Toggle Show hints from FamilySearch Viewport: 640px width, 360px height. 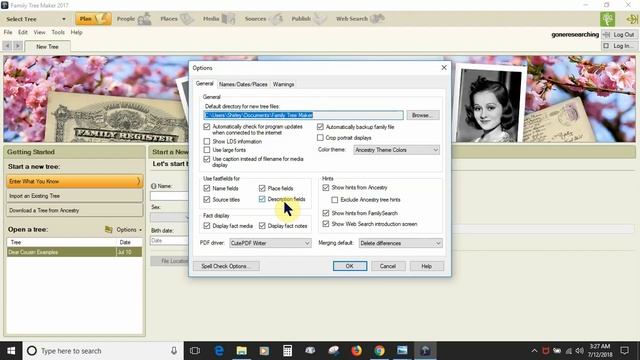pos(326,213)
